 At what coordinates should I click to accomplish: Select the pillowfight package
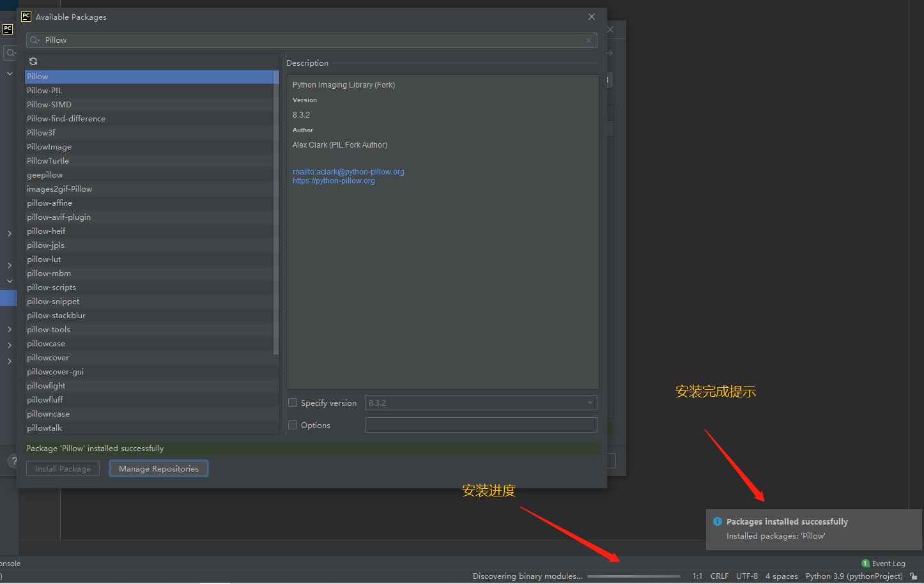coord(149,386)
